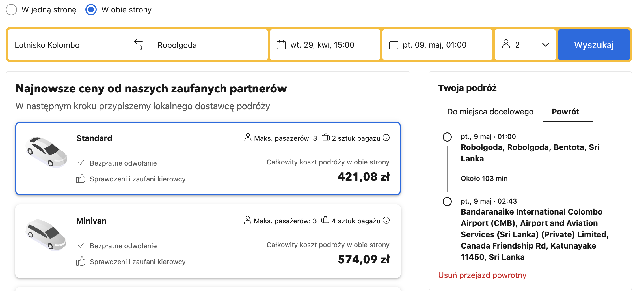Select the 'W jedną stronę' radio button

tap(12, 10)
